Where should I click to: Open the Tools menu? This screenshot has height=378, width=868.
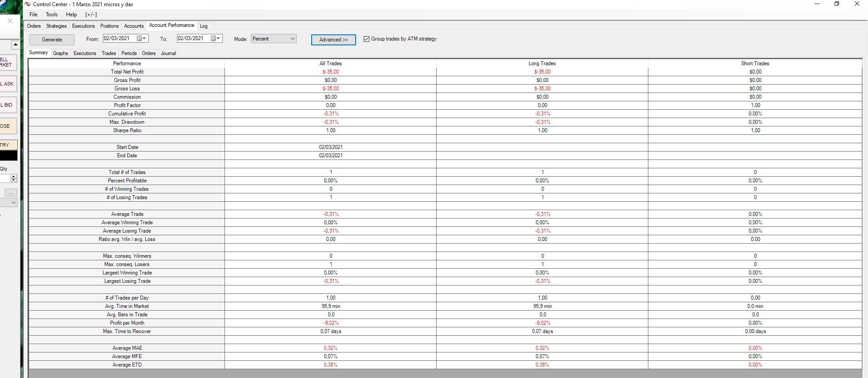[51, 15]
